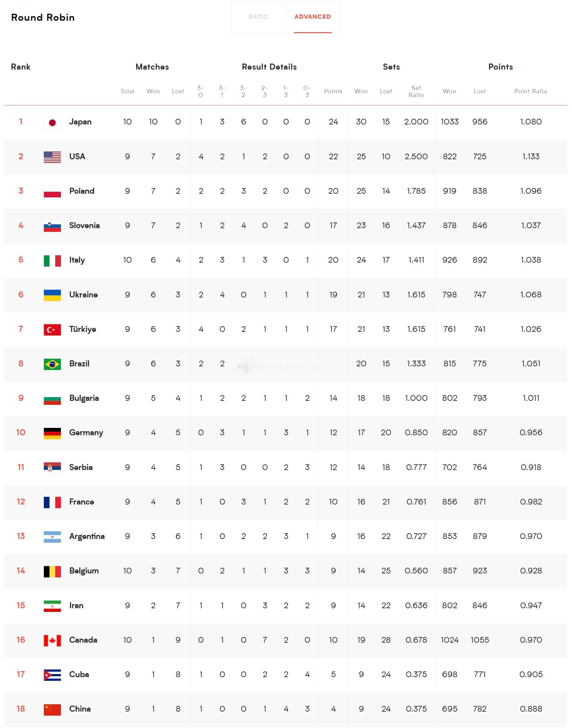Click the Argentina flag icon
572x728 pixels.
[x=52, y=537]
